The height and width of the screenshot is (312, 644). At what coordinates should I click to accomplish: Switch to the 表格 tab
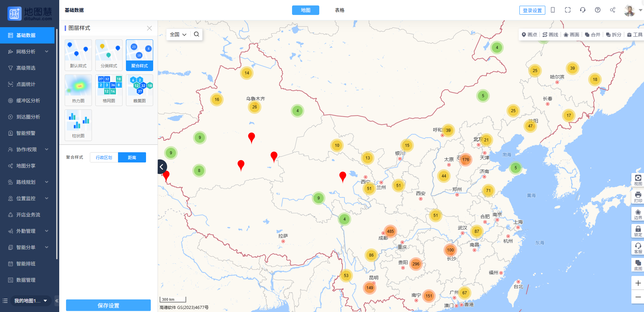(339, 10)
